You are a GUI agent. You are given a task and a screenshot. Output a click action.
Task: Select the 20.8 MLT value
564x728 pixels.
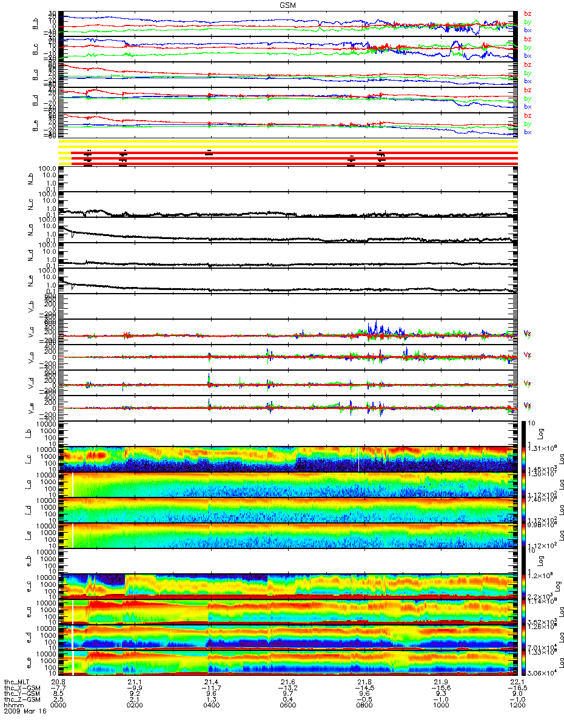[58, 682]
